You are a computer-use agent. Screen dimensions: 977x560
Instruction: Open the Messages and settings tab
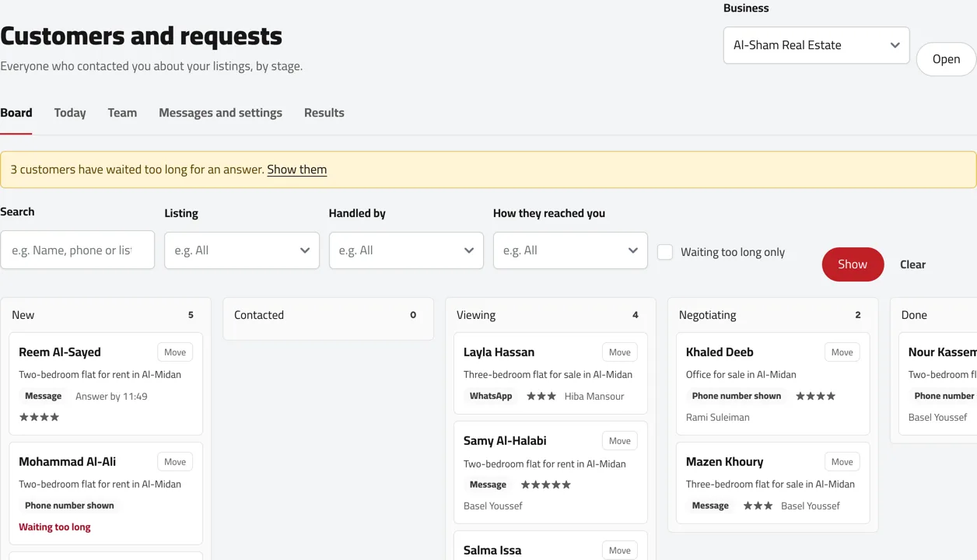coord(220,113)
